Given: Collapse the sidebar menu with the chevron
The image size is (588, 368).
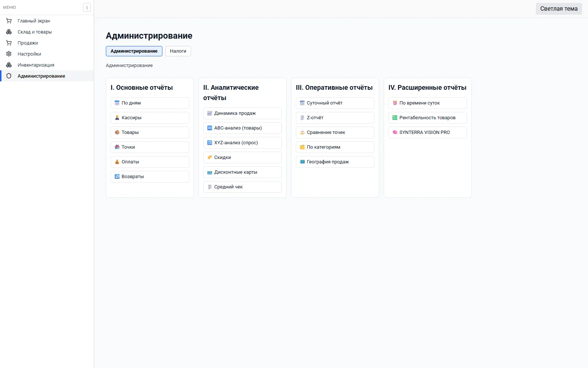Looking at the screenshot, I should point(87,7).
